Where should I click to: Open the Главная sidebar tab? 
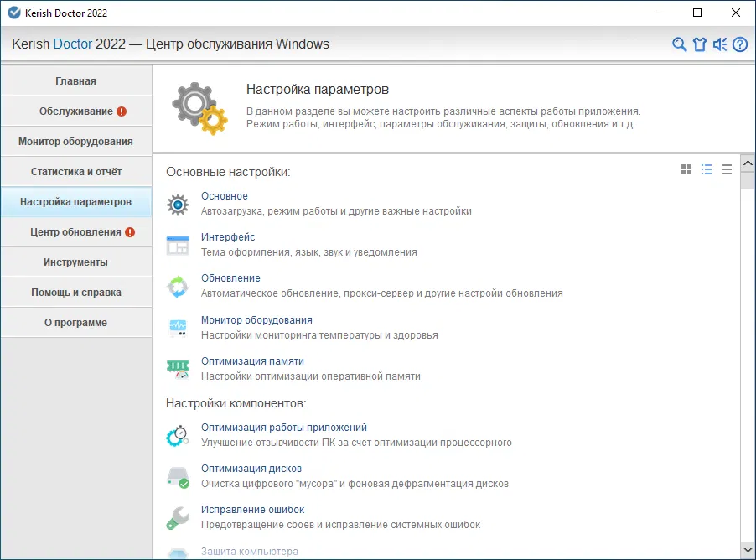click(x=76, y=81)
